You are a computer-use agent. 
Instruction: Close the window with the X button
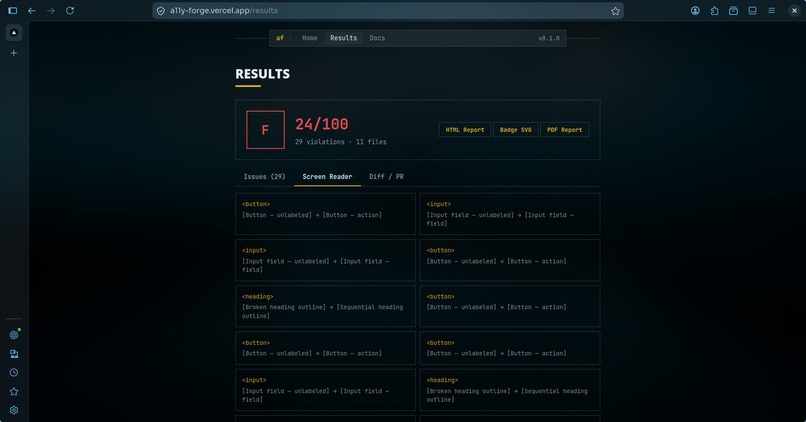click(x=794, y=11)
